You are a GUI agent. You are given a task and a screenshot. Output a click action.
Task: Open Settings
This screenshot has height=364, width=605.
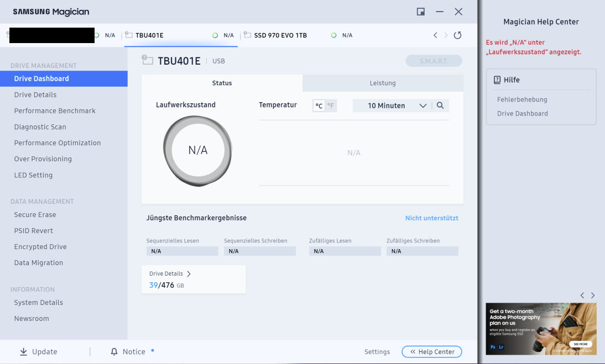[377, 352]
